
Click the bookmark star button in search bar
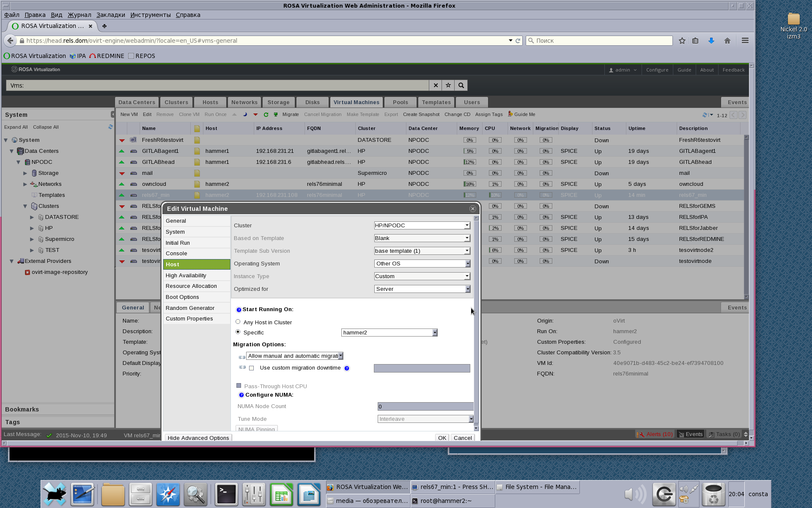coord(448,85)
